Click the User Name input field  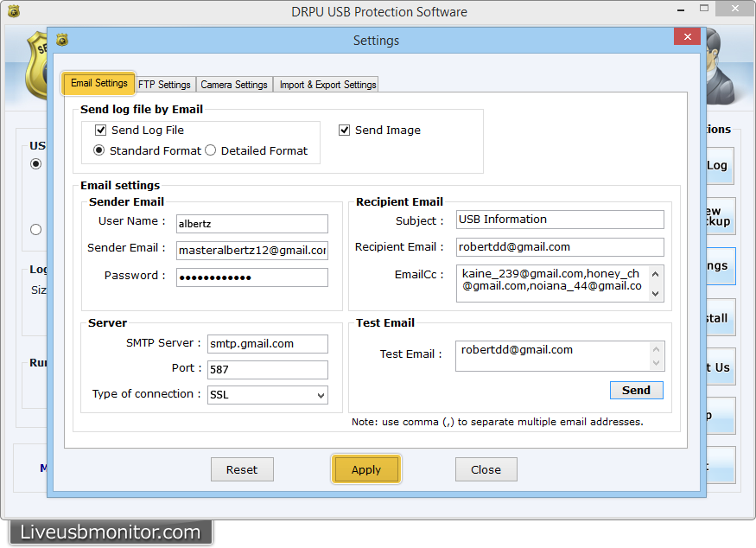252,224
